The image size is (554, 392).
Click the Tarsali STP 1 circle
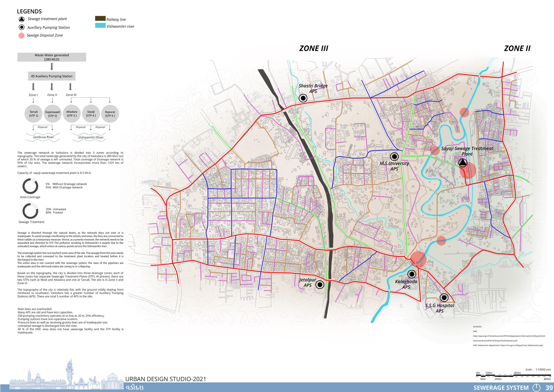coord(33,114)
